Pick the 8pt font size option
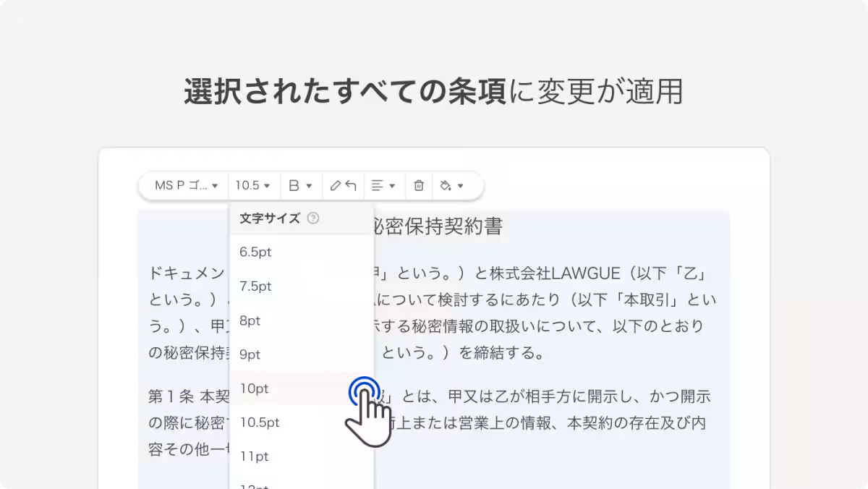868x489 pixels. pos(250,320)
